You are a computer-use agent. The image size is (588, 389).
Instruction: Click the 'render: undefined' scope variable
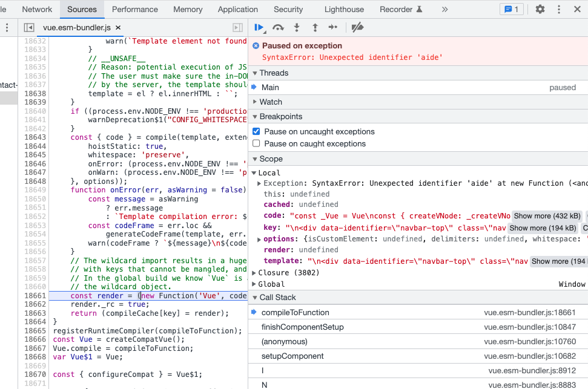pos(301,250)
